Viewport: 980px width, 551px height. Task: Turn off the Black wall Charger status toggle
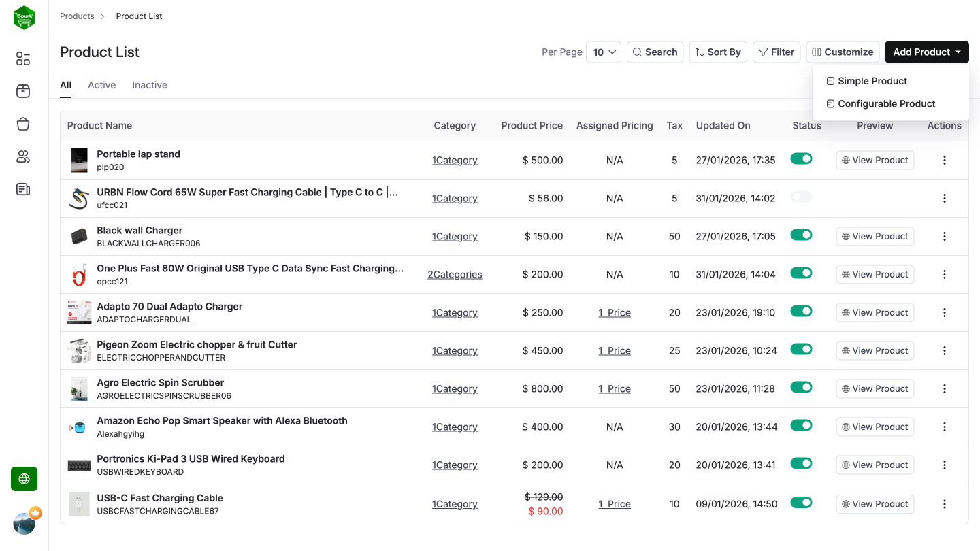click(801, 234)
